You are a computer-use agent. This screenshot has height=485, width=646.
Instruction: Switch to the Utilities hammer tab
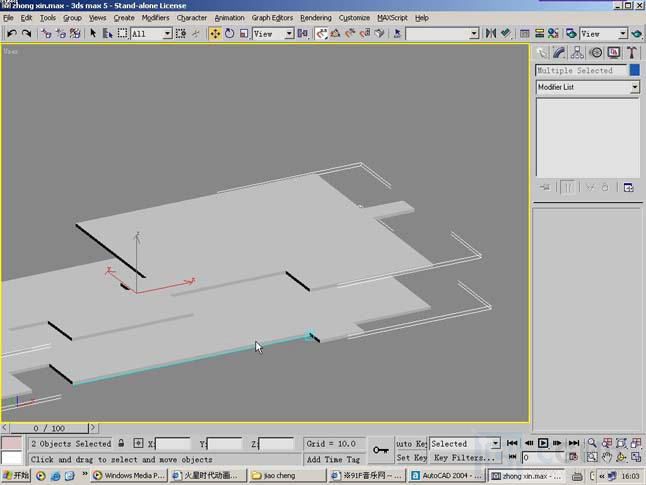[632, 53]
